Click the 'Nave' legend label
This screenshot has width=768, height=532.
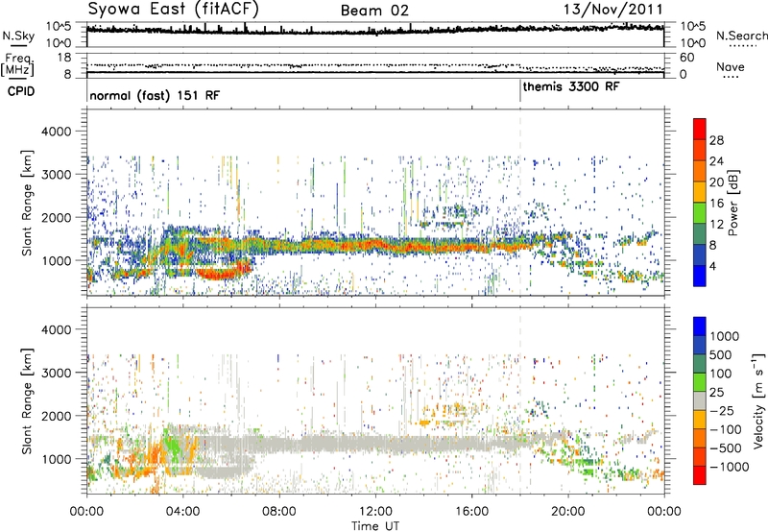[x=731, y=67]
